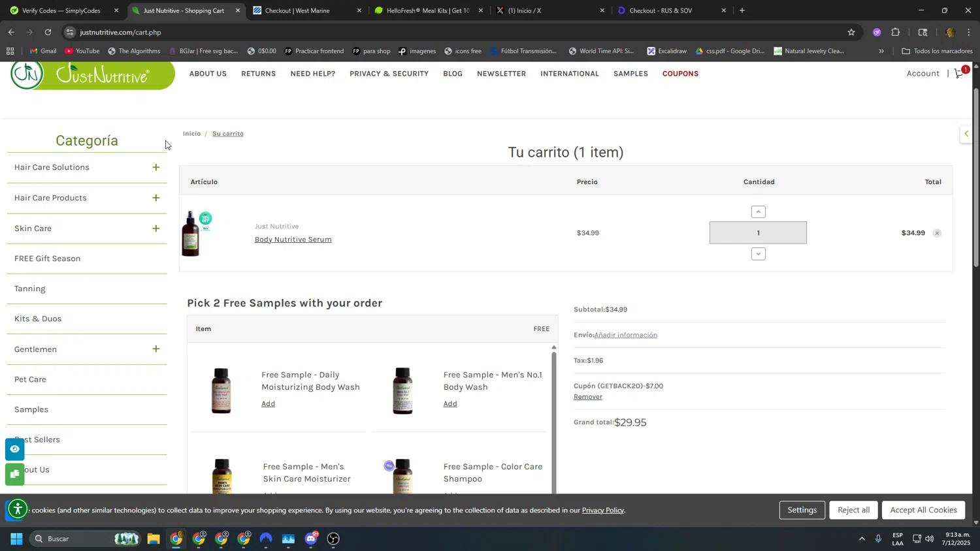Go to the COUPONS page
This screenshot has width=980, height=551.
point(680,74)
